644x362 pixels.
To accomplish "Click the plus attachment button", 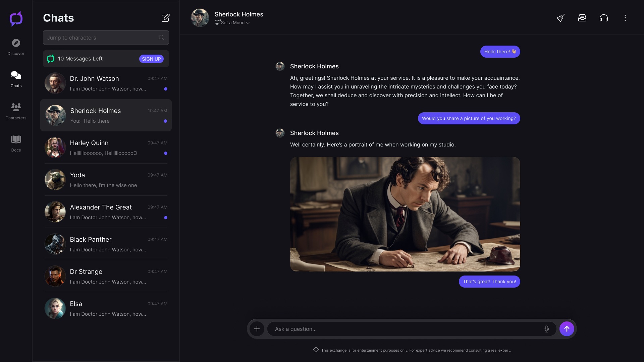I will click(257, 329).
